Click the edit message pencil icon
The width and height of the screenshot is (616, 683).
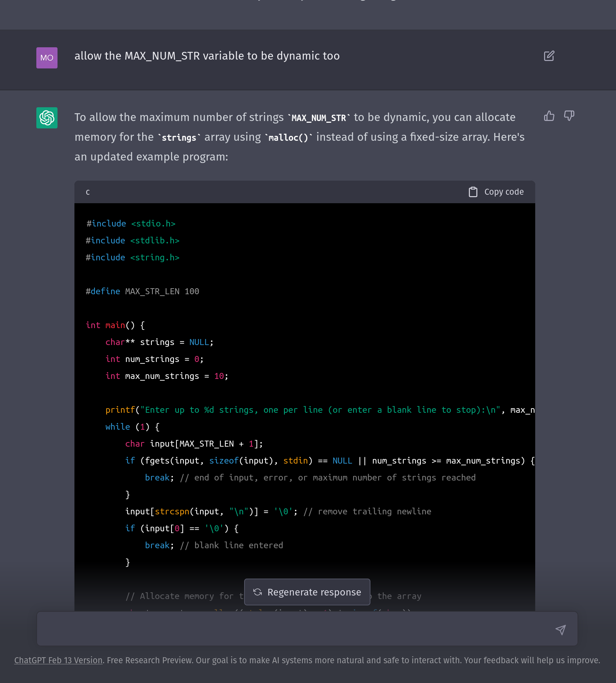549,56
